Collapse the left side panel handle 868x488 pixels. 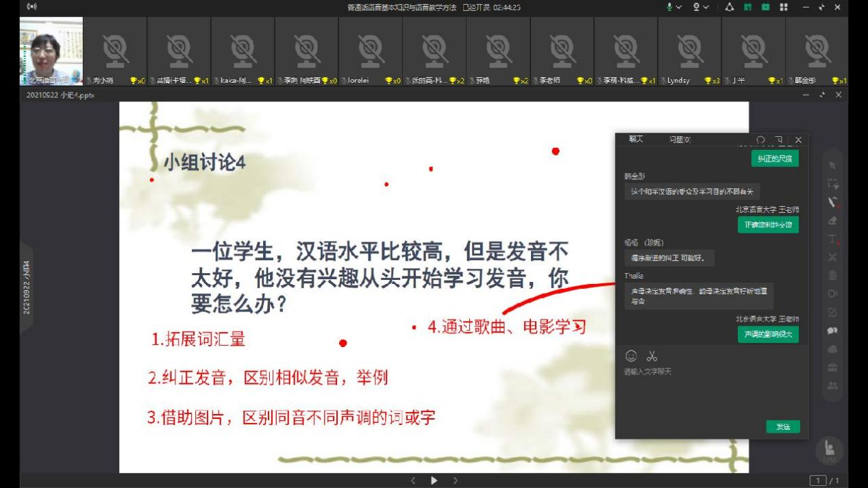click(x=27, y=287)
